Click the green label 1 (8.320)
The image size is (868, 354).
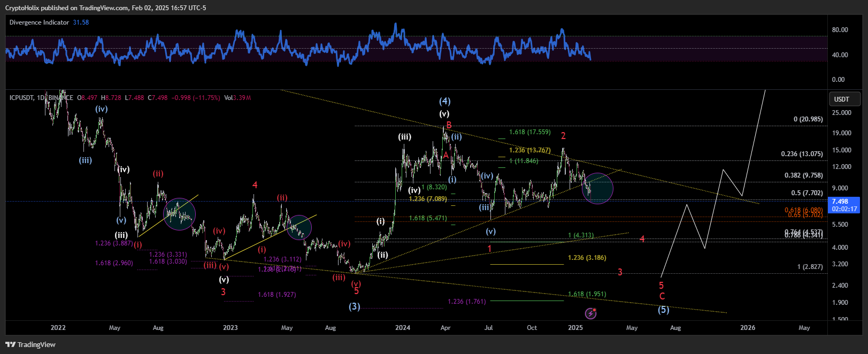(434, 187)
